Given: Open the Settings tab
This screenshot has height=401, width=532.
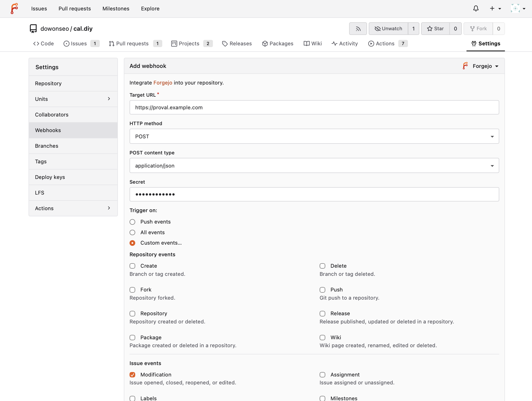Looking at the screenshot, I should [x=486, y=44].
